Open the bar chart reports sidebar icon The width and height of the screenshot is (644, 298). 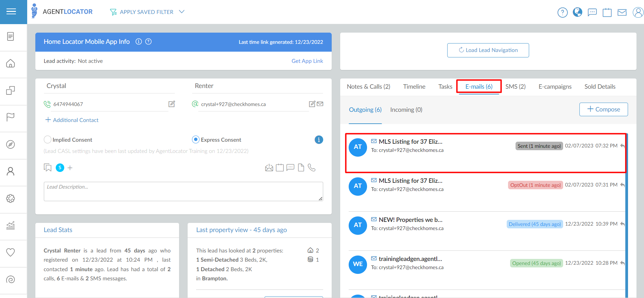pyautogui.click(x=11, y=225)
